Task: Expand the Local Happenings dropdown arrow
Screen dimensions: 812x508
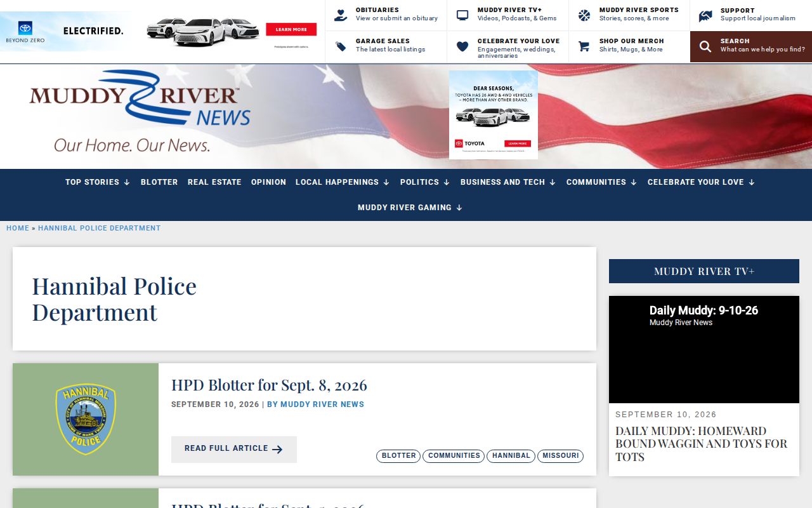Action: 386,182
